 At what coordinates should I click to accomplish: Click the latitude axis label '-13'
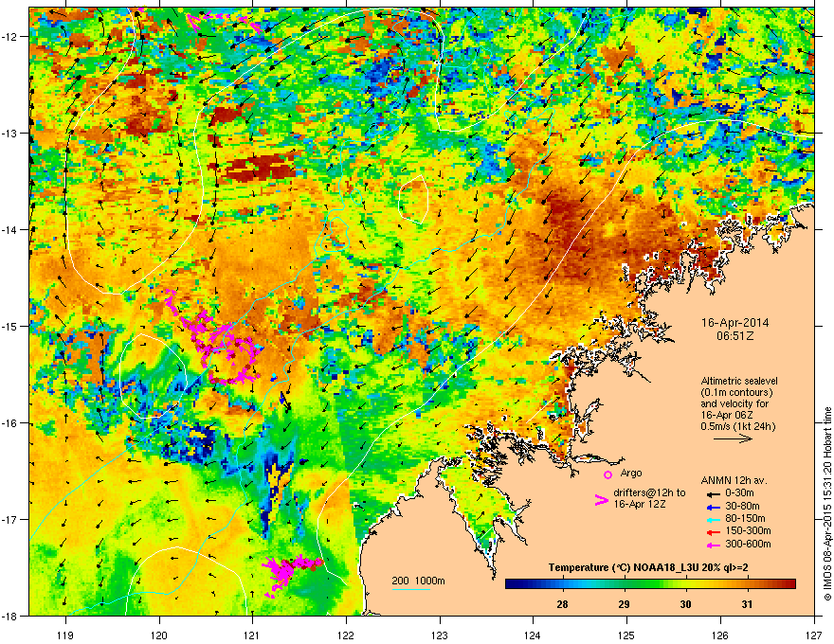pos(10,134)
